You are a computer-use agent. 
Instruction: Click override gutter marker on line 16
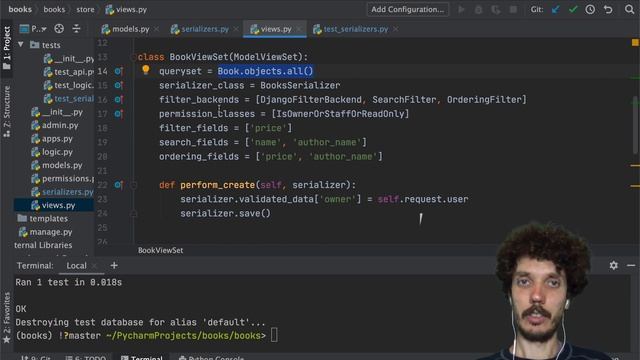point(118,100)
